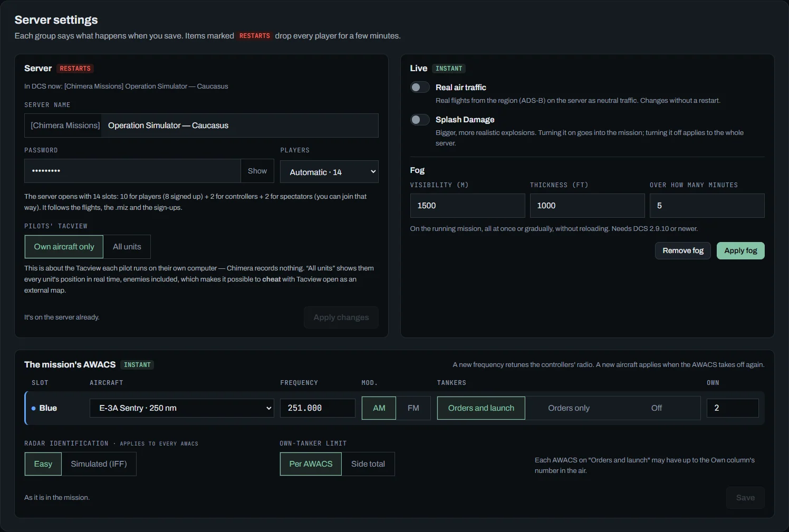Screen dimensions: 789x532
Task: Enable the Splash Damage switch
Action: click(x=420, y=120)
